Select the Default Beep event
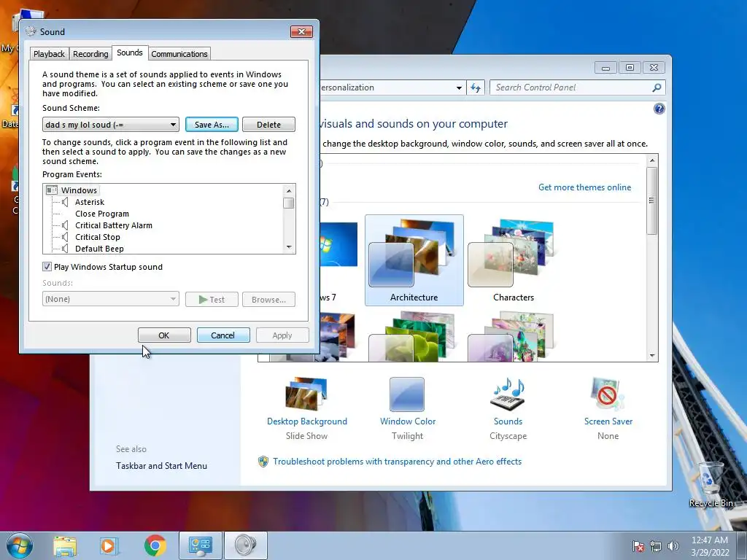This screenshot has height=560, width=747. [x=99, y=249]
